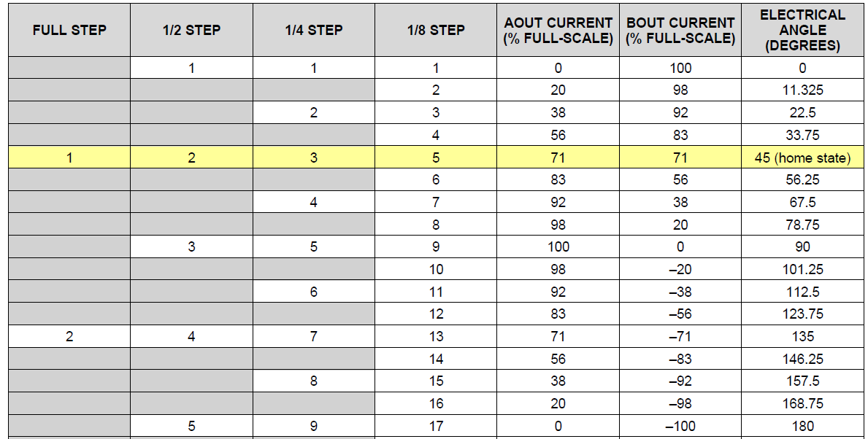
Task: Click the BOUT current cell showing –83
Action: click(x=680, y=359)
